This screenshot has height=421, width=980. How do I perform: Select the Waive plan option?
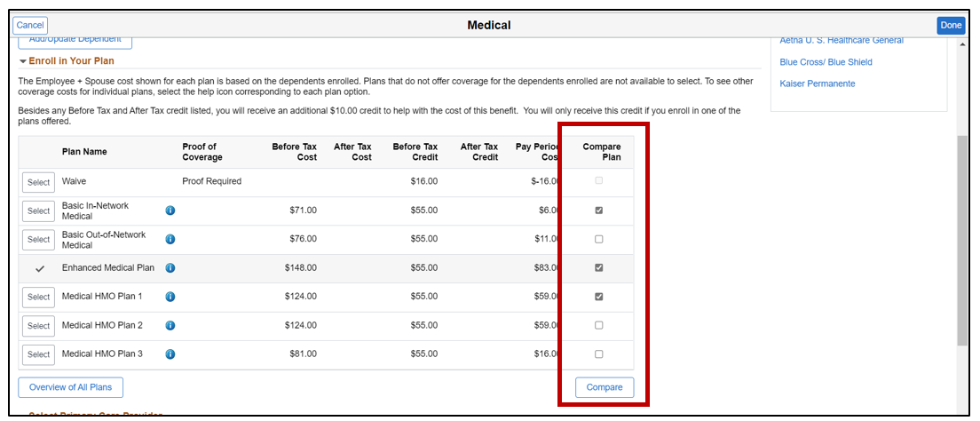pos(38,182)
